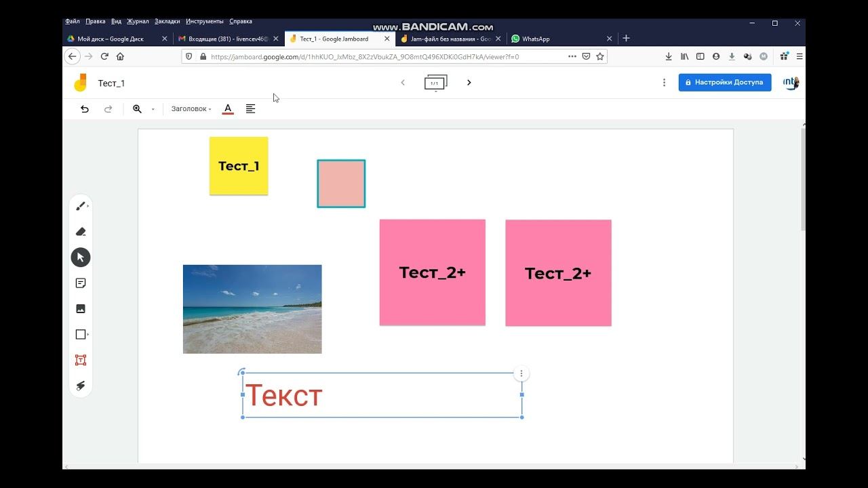Expand the frame bar 1/1
This screenshot has height=488, width=868.
(435, 83)
